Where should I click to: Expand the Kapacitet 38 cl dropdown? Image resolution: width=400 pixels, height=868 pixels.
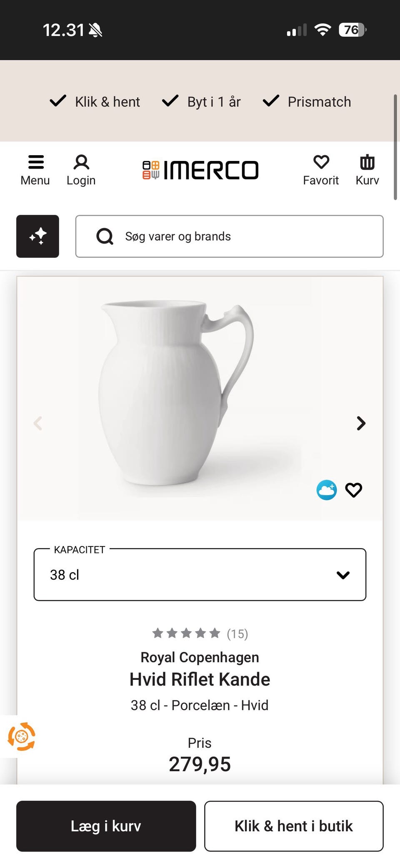200,575
